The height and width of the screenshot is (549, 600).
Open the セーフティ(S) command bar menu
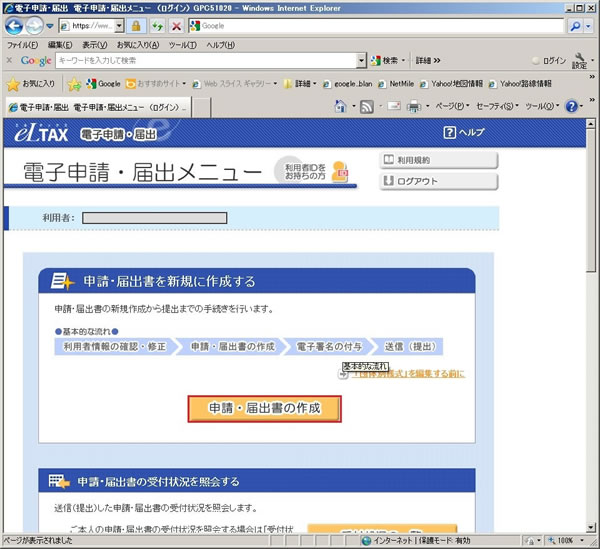pyautogui.click(x=497, y=106)
